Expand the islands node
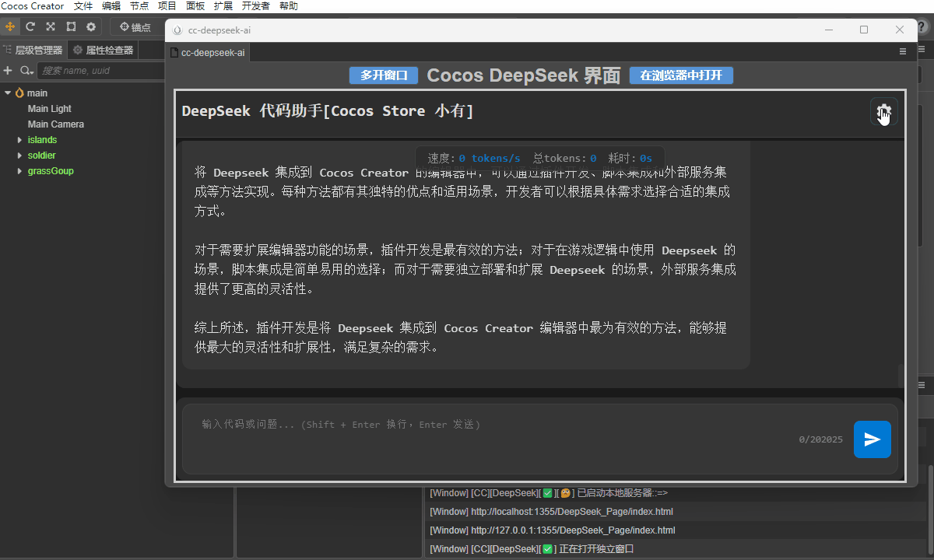This screenshot has width=934, height=560. pos(20,140)
